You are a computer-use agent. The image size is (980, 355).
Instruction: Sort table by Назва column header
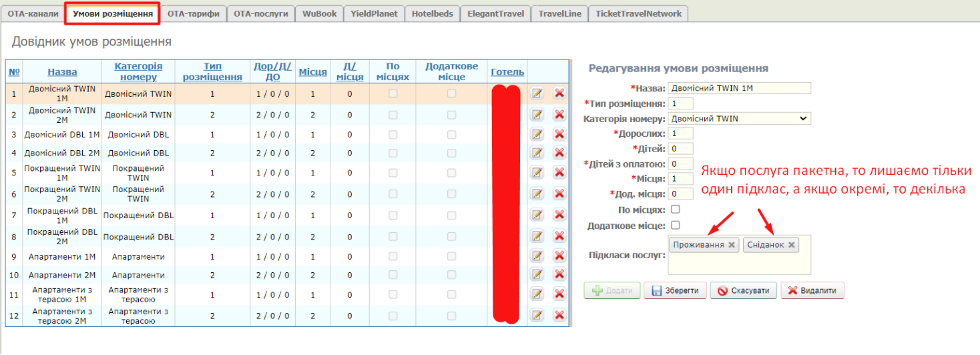[62, 72]
